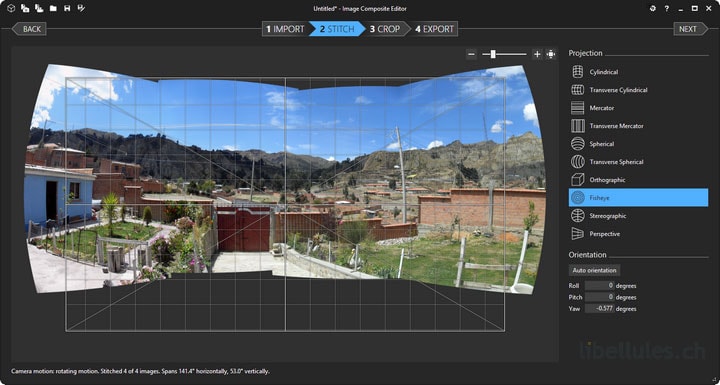
Task: Click the camera motion status text
Action: pyautogui.click(x=140, y=371)
